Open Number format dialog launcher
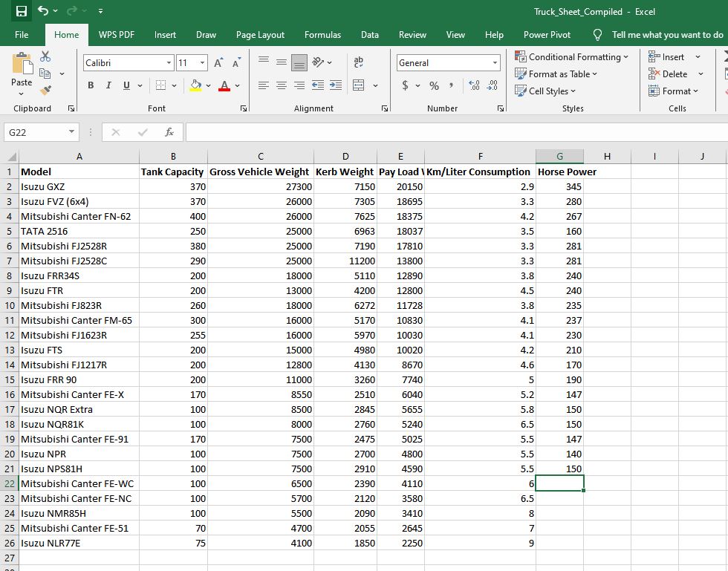Screen dimensions: 728x571 click(501, 108)
